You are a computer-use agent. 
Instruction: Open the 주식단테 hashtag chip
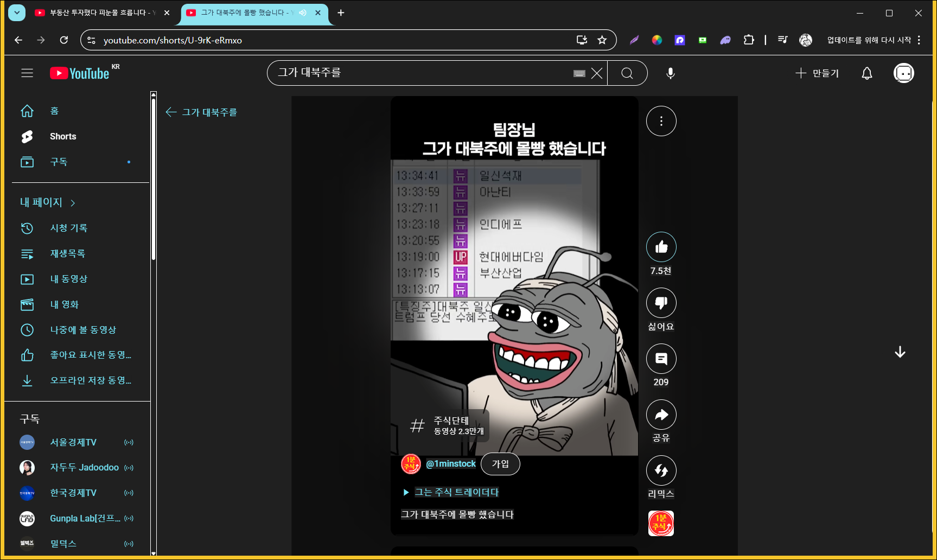tap(447, 426)
